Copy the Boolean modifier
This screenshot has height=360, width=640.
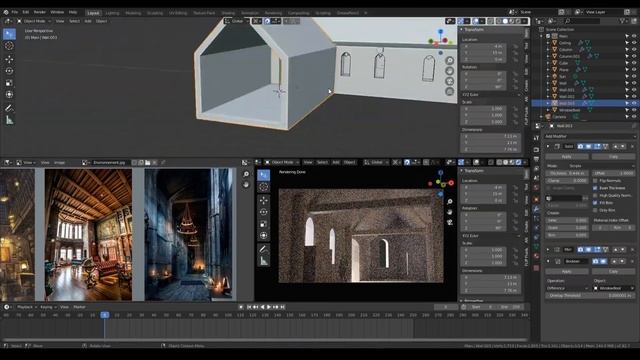tap(613, 271)
